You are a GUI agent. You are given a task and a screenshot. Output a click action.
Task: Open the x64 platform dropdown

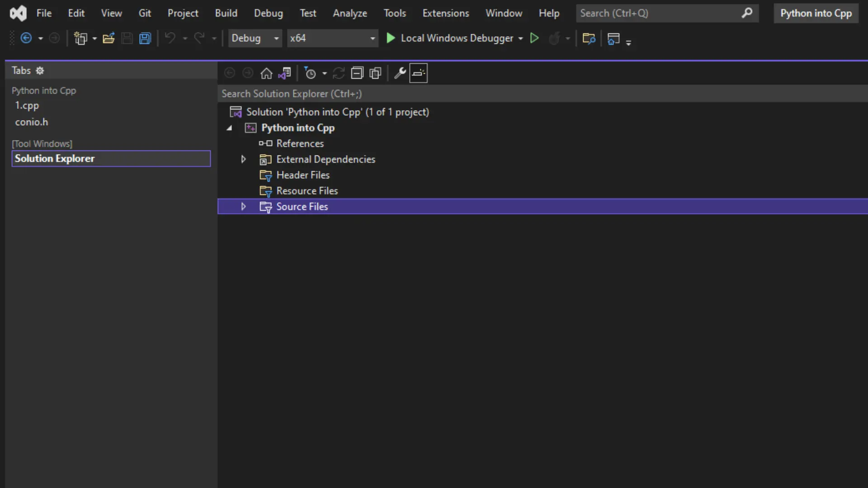tap(333, 38)
